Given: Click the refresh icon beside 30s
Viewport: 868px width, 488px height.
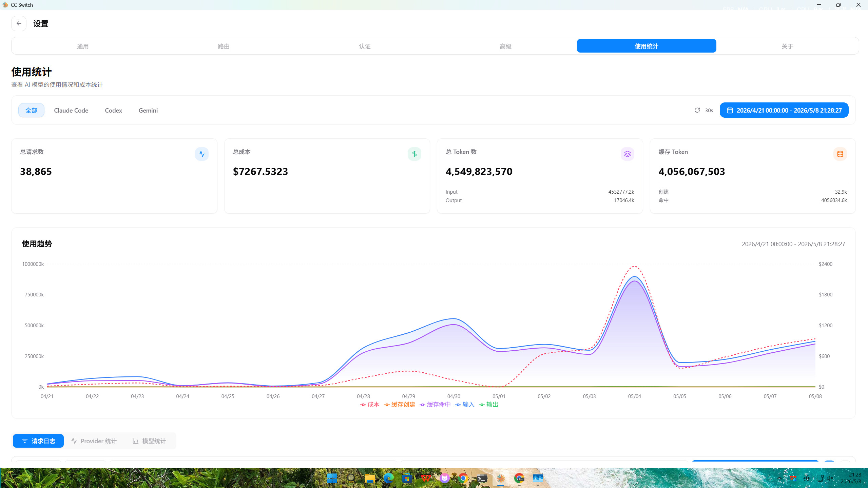Looking at the screenshot, I should pos(697,110).
